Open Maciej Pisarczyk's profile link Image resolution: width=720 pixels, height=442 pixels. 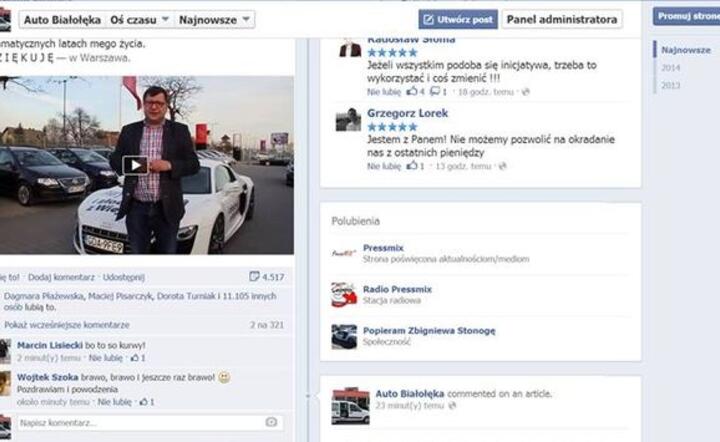click(x=121, y=296)
